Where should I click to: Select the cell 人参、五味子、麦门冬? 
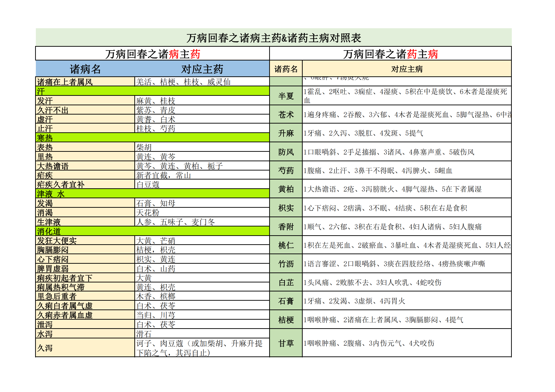[202, 222]
